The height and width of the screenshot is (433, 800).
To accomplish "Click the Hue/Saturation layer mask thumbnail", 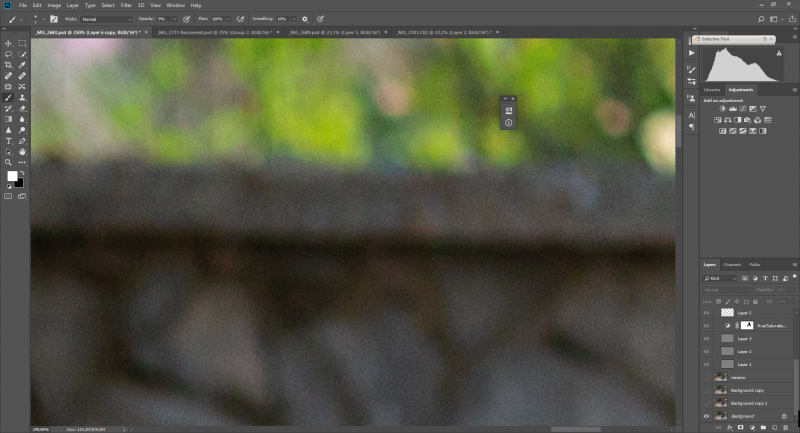I will pos(747,325).
